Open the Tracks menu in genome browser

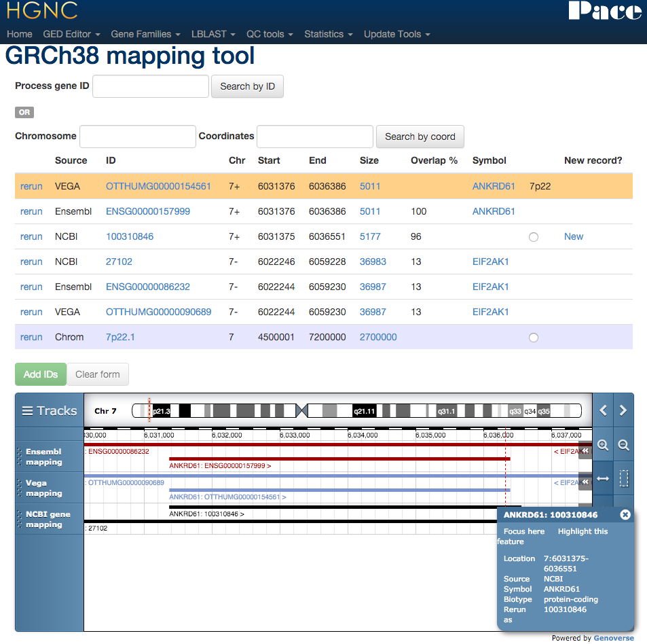(x=50, y=410)
